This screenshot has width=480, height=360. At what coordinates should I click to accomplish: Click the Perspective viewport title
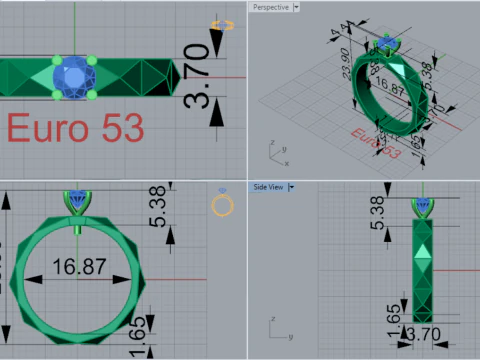[x=271, y=7]
